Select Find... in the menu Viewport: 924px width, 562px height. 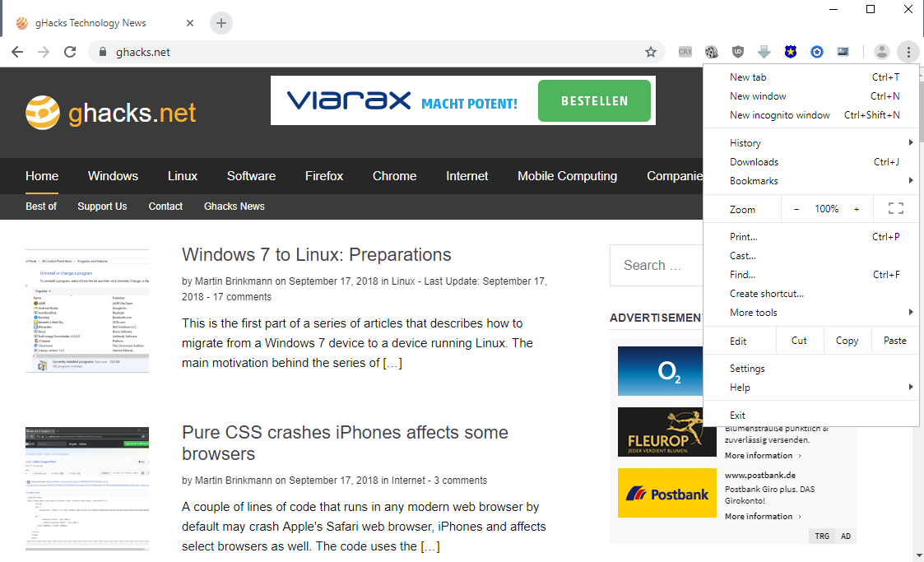click(x=811, y=275)
